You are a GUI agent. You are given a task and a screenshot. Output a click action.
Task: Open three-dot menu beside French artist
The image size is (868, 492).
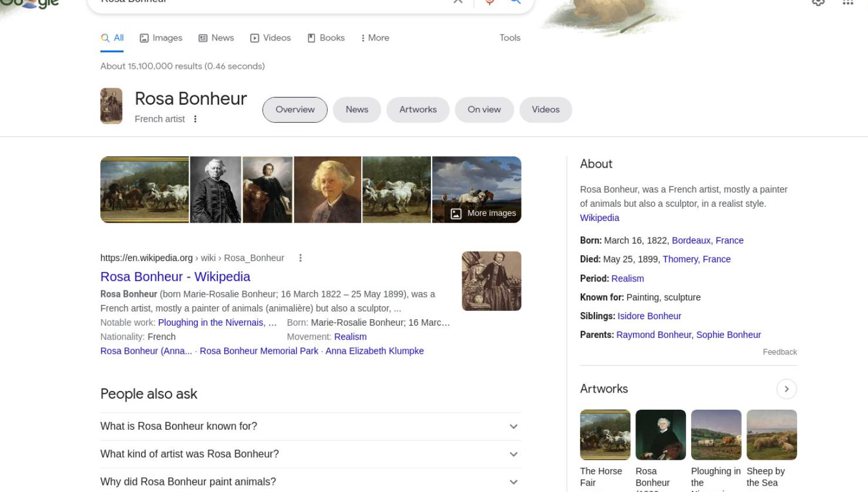(195, 119)
